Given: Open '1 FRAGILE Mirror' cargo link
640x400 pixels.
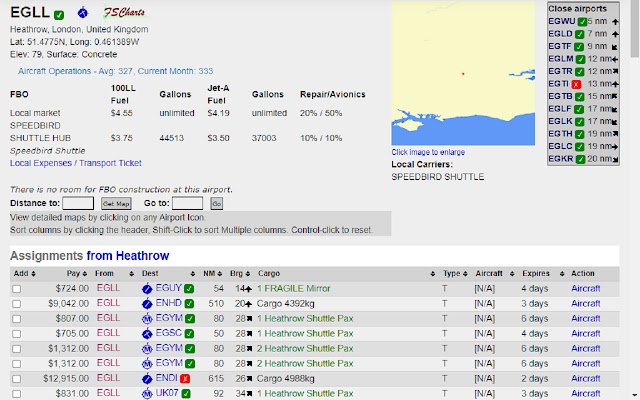Looking at the screenshot, I should pos(293,289).
